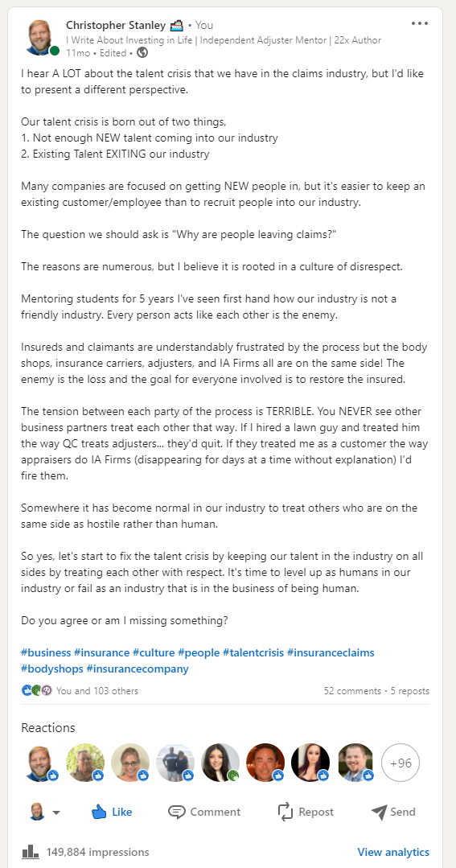Open the 52 comments link
456x868 pixels.
(352, 691)
